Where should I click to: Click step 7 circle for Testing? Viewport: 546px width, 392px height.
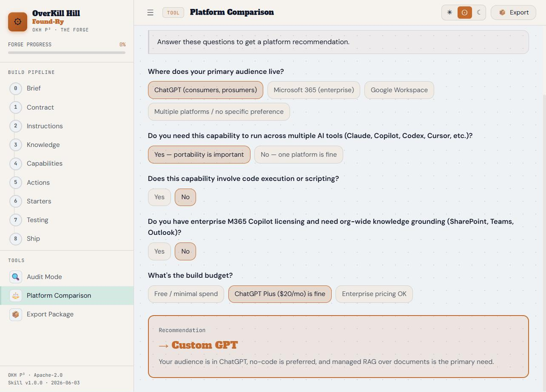pyautogui.click(x=16, y=220)
